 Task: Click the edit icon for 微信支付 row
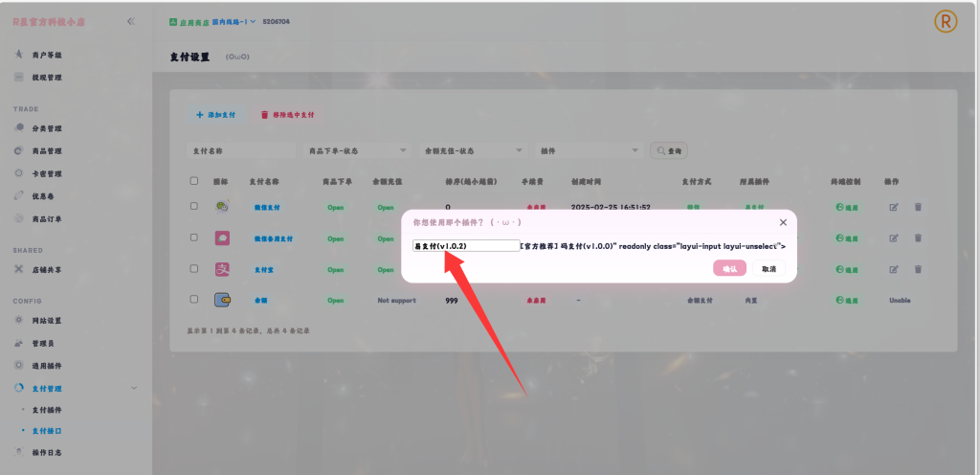pyautogui.click(x=894, y=207)
